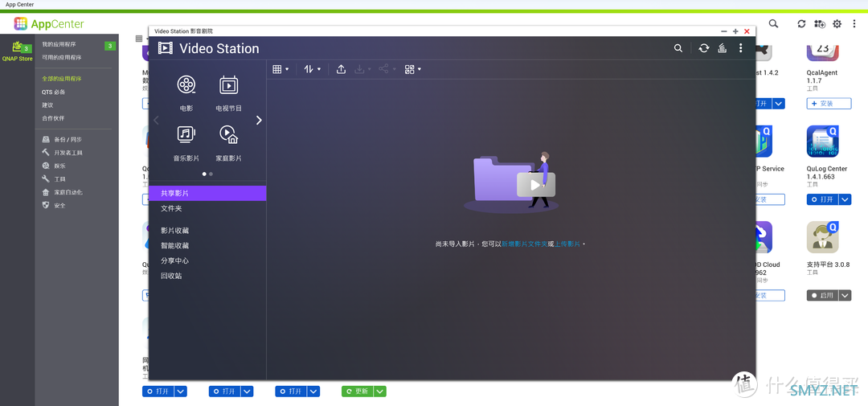Refresh the App Center list
868x406 pixels.
[x=801, y=24]
